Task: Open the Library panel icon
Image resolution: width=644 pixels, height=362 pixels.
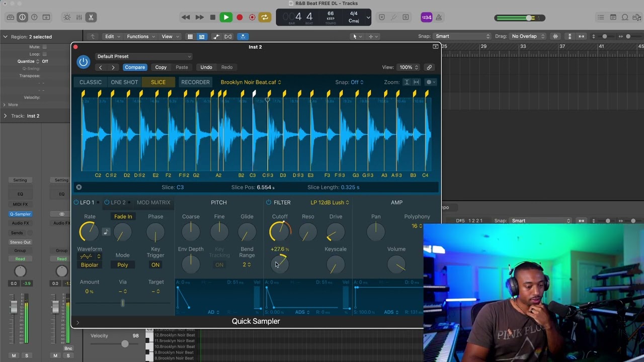Action: [10, 17]
